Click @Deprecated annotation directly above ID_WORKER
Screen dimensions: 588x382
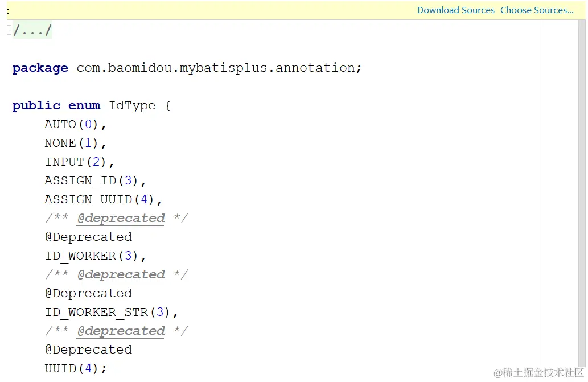coord(88,237)
